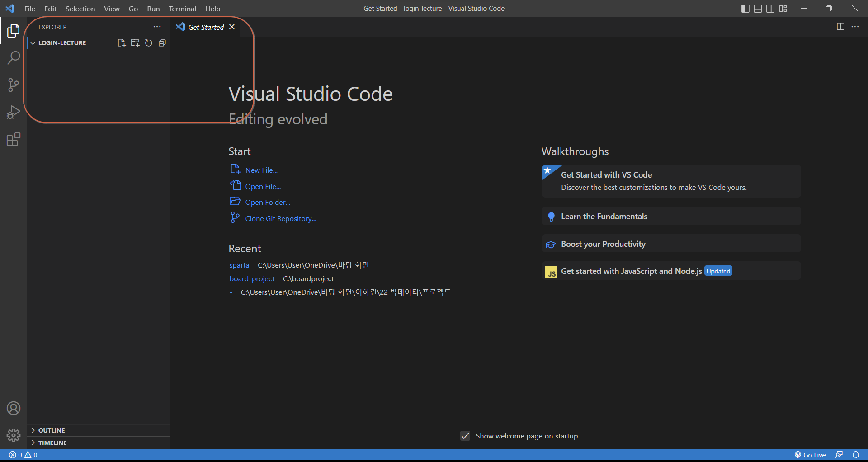Open the Run menu

pos(153,9)
